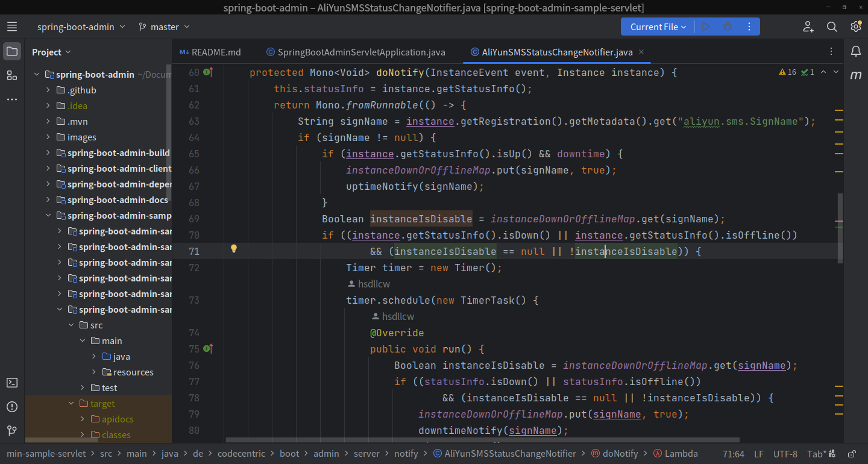
Task: Run the current file
Action: click(x=706, y=27)
